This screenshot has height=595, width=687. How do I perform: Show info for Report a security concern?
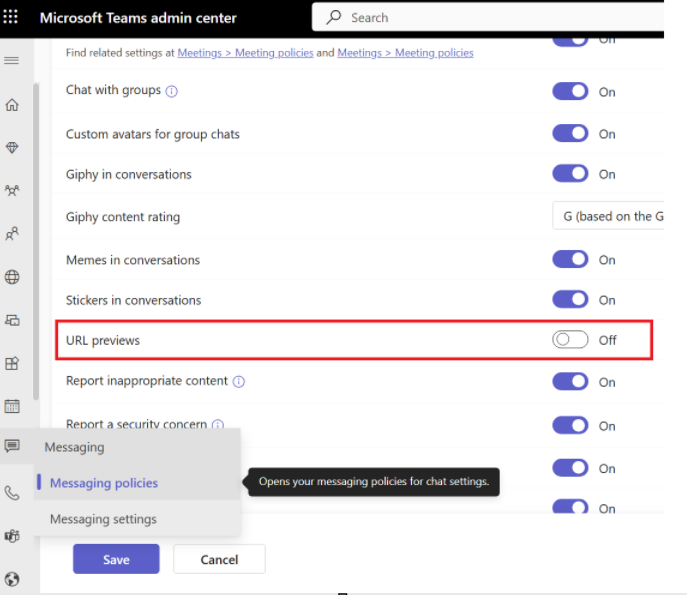pyautogui.click(x=217, y=424)
